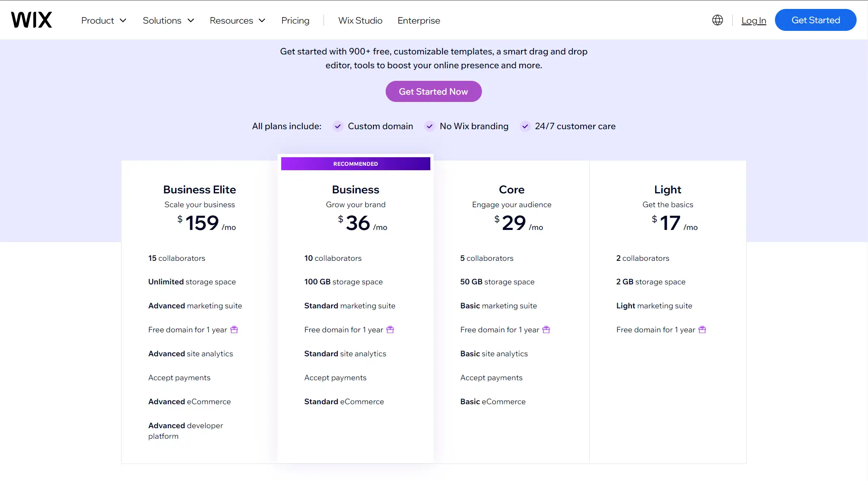Image resolution: width=868 pixels, height=481 pixels.
Task: Click the RECOMMENDED purple banner
Action: [356, 164]
